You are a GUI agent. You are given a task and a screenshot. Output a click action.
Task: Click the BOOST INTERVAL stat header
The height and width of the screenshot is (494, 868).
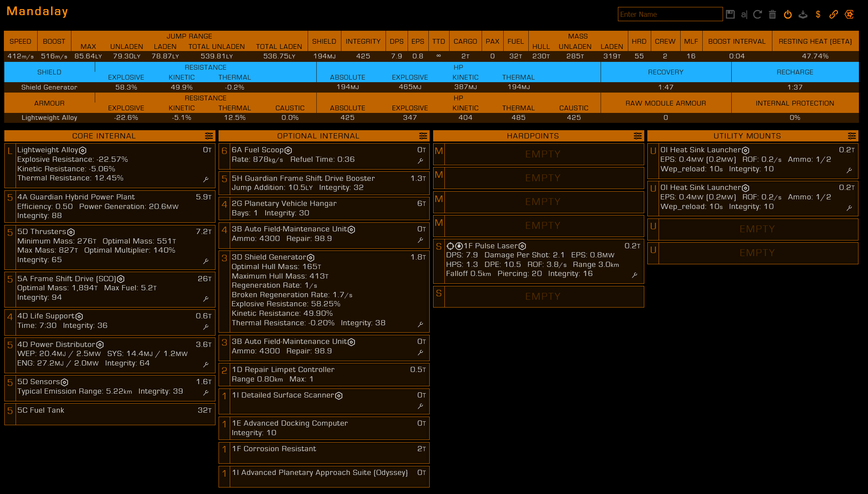point(737,42)
